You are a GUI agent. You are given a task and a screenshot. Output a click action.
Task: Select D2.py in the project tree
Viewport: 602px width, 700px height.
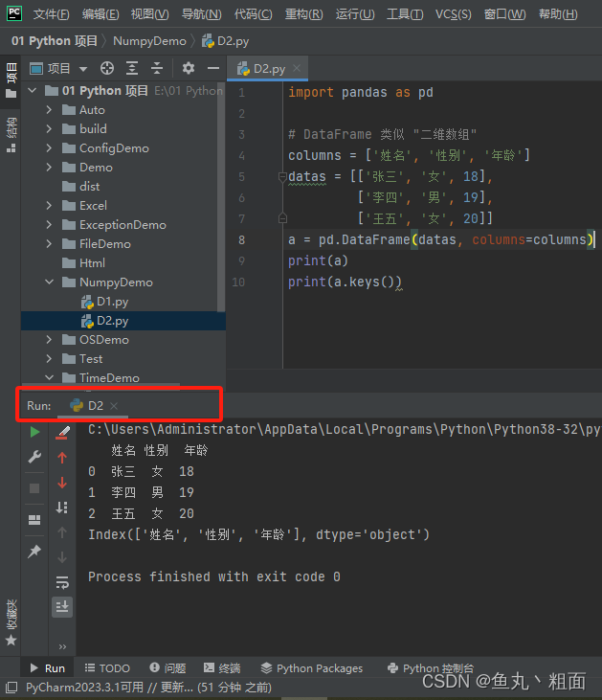[123, 321]
